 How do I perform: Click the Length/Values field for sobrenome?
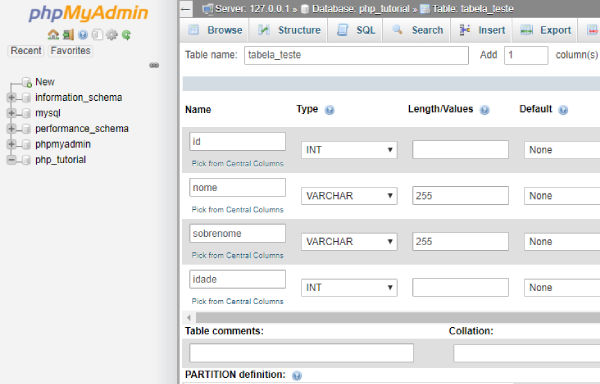460,242
